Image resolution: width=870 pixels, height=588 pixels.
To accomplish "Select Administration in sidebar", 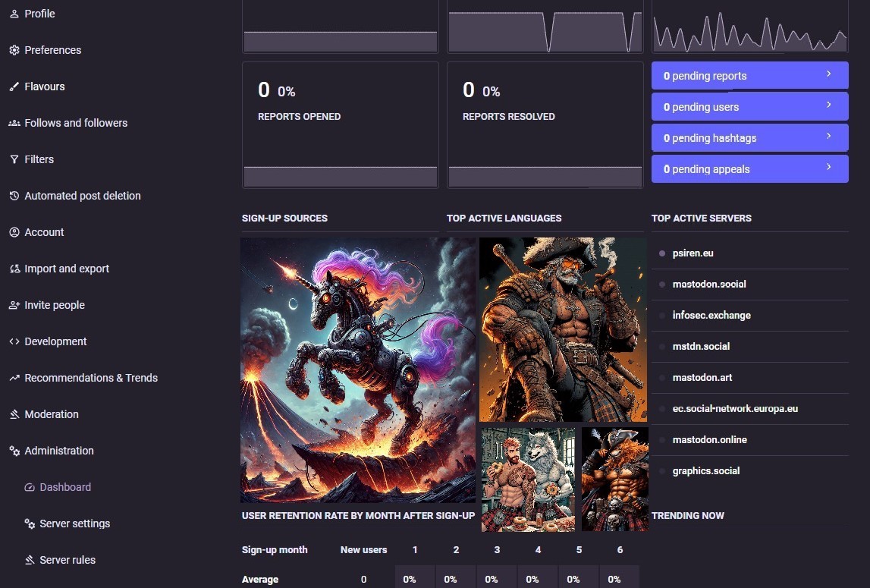I will coord(59,451).
